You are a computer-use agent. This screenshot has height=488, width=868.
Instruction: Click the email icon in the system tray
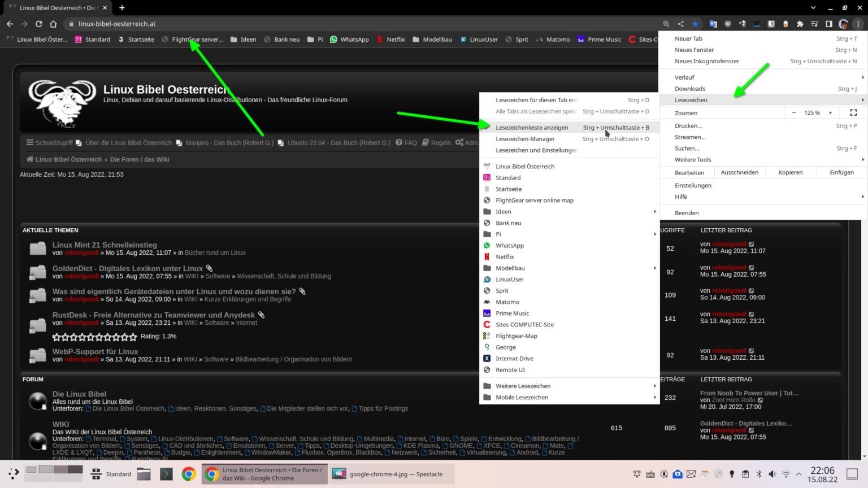click(691, 474)
